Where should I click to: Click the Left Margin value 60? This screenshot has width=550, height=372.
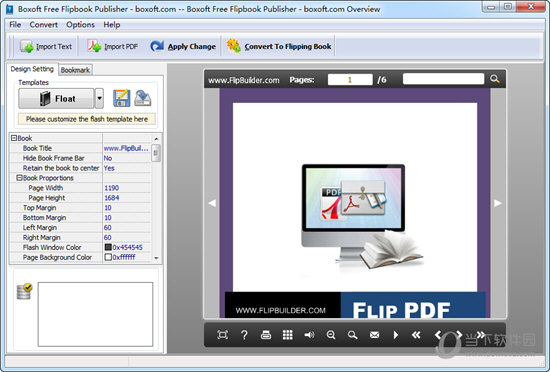(127, 228)
